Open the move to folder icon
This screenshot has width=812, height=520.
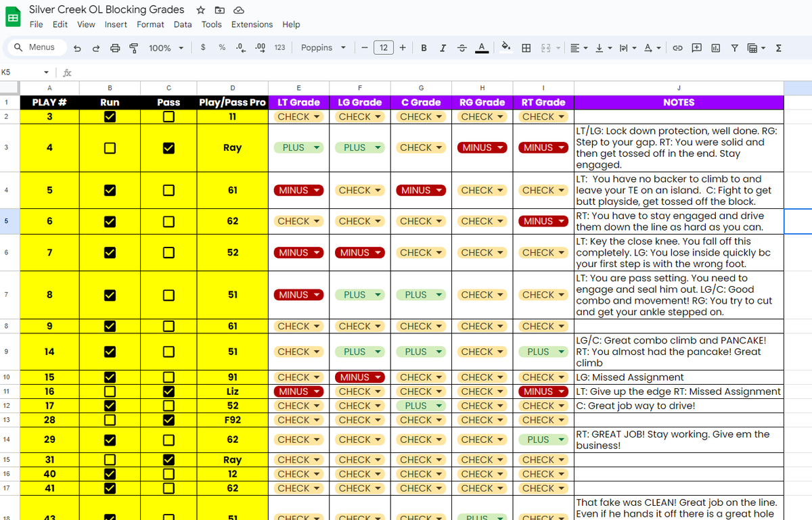[x=219, y=10]
